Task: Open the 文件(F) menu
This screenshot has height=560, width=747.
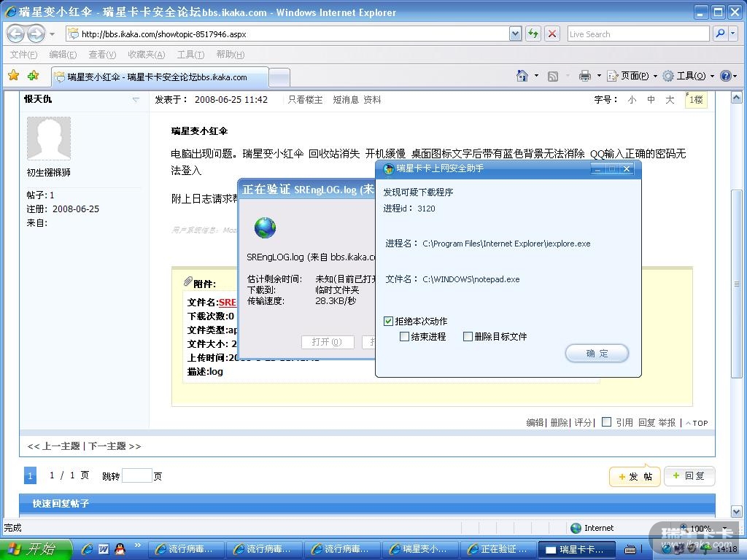Action: coord(23,55)
